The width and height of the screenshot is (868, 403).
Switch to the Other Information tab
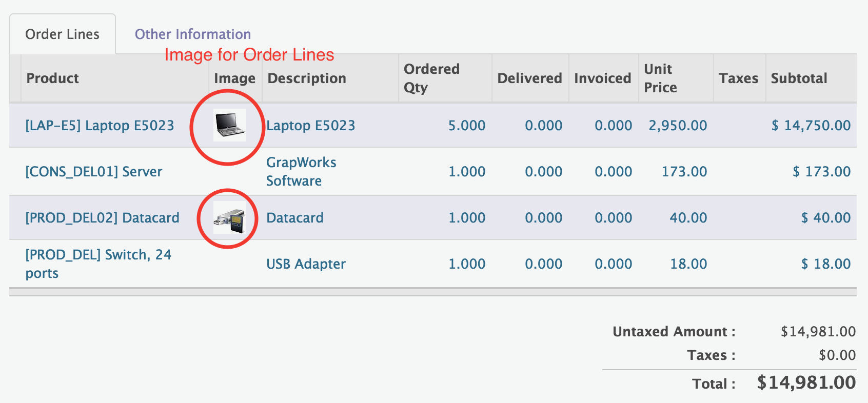(x=192, y=34)
